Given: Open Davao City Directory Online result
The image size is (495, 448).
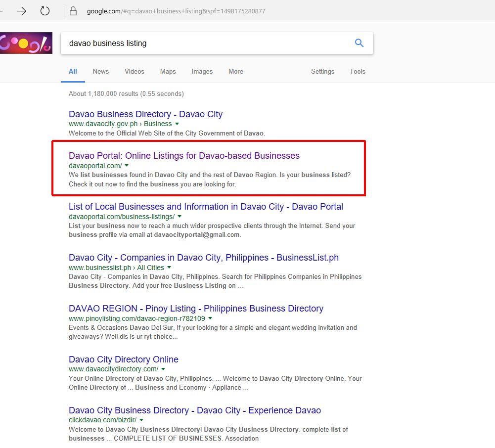Looking at the screenshot, I should click(x=124, y=359).
